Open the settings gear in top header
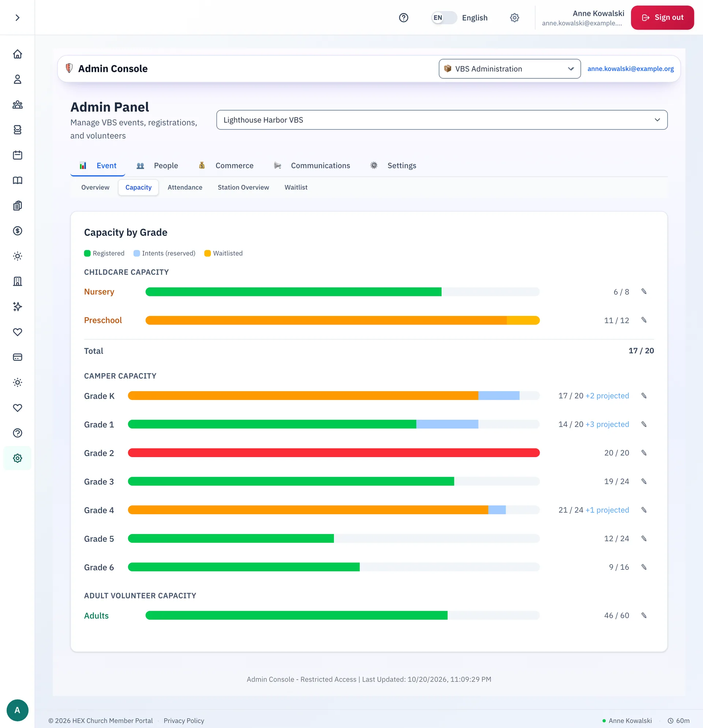Image resolution: width=703 pixels, height=728 pixels. coord(514,18)
